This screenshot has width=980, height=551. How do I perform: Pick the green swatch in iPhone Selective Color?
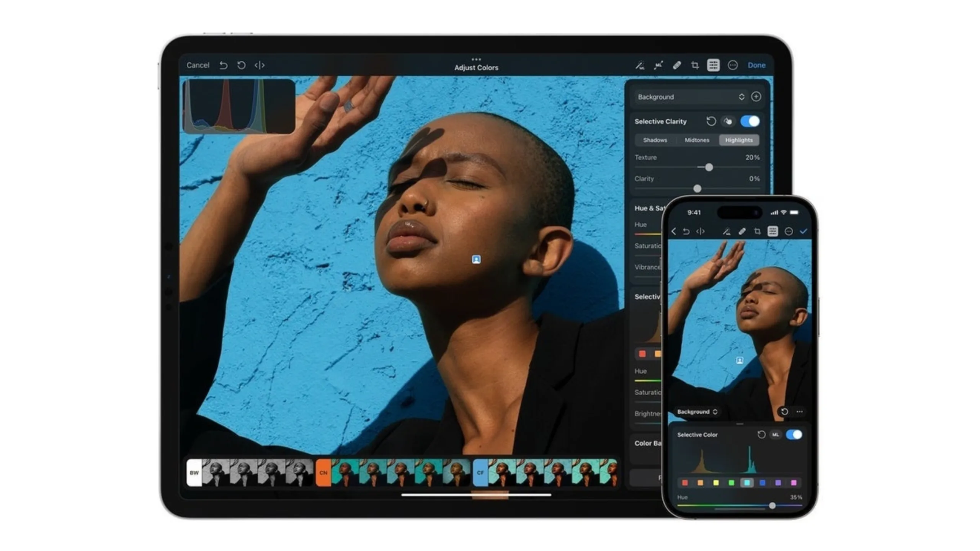pos(731,483)
